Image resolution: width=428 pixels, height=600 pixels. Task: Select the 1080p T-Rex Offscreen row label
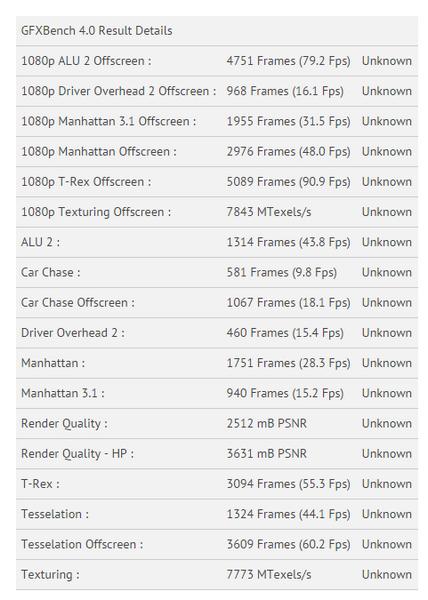[86, 182]
